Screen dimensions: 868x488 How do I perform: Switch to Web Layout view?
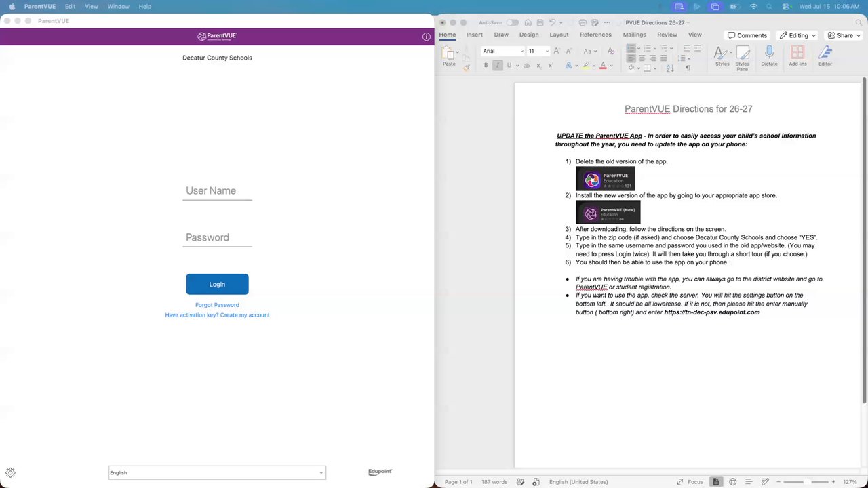tap(732, 482)
